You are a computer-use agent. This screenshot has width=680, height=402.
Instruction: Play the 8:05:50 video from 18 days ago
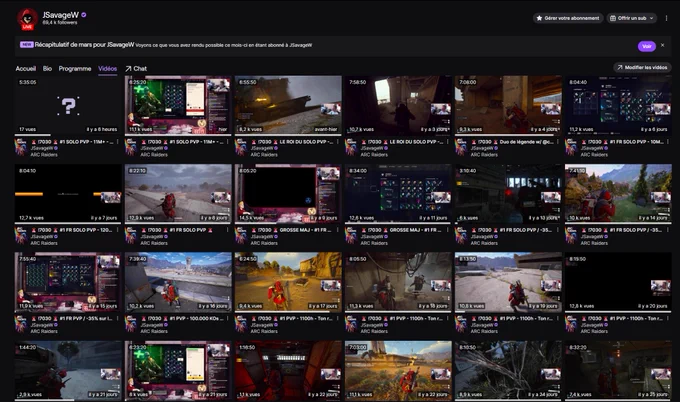coord(398,281)
